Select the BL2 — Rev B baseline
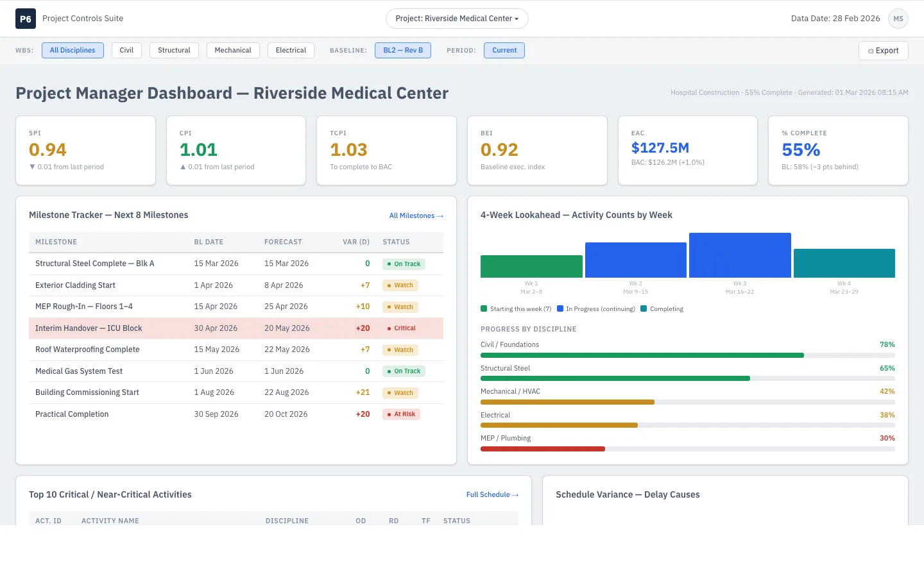 [x=403, y=50]
